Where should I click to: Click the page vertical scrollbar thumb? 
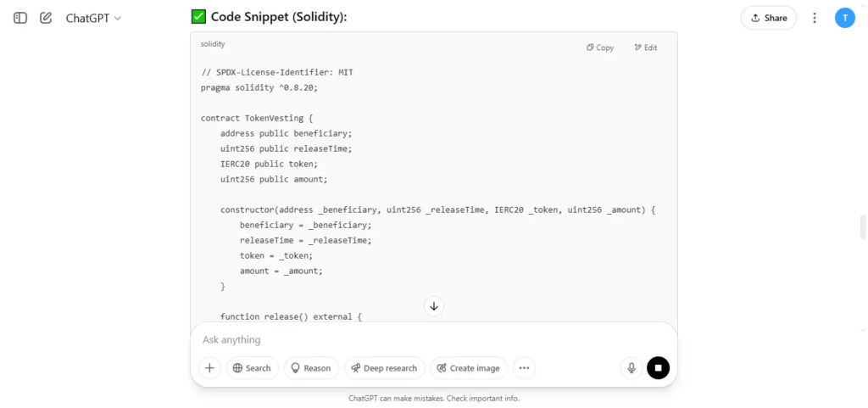coord(862,227)
